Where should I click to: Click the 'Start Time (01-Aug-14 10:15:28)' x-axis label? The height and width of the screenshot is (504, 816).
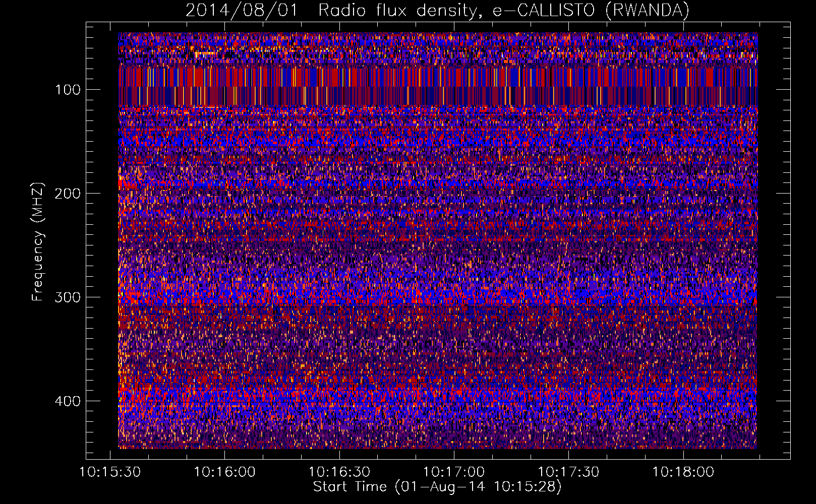tap(437, 487)
